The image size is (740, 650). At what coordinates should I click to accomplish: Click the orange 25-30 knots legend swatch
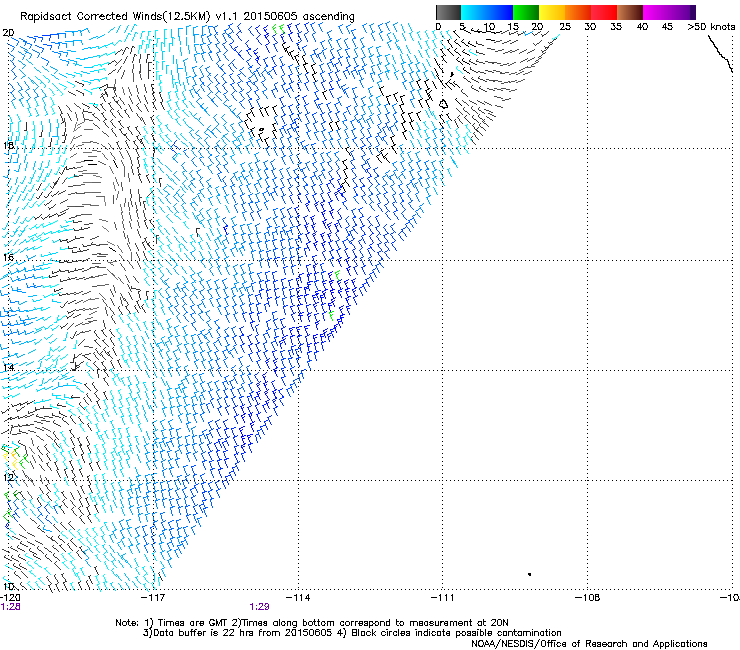[x=578, y=12]
